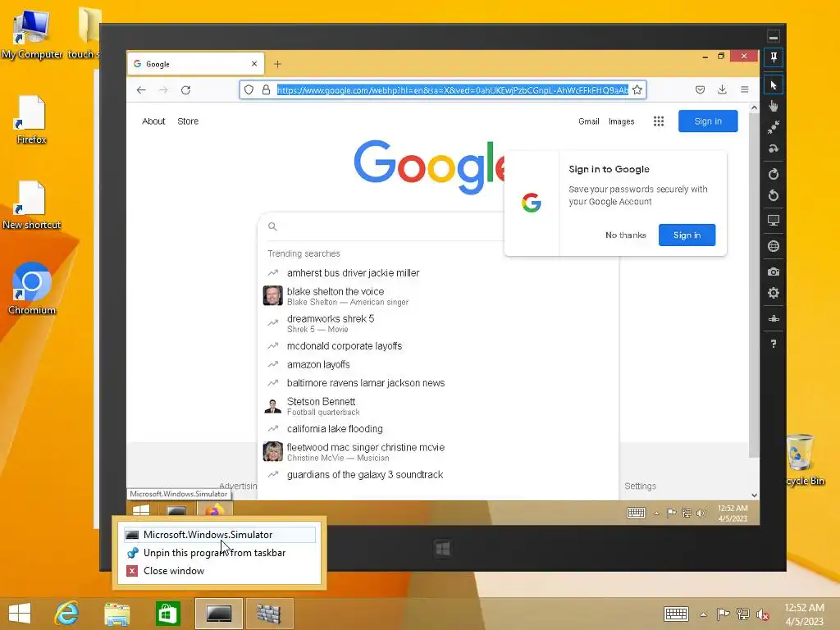Viewport: 840px width, 630px height.
Task: Click the Windows button below the simulator screen
Action: pyautogui.click(x=442, y=549)
